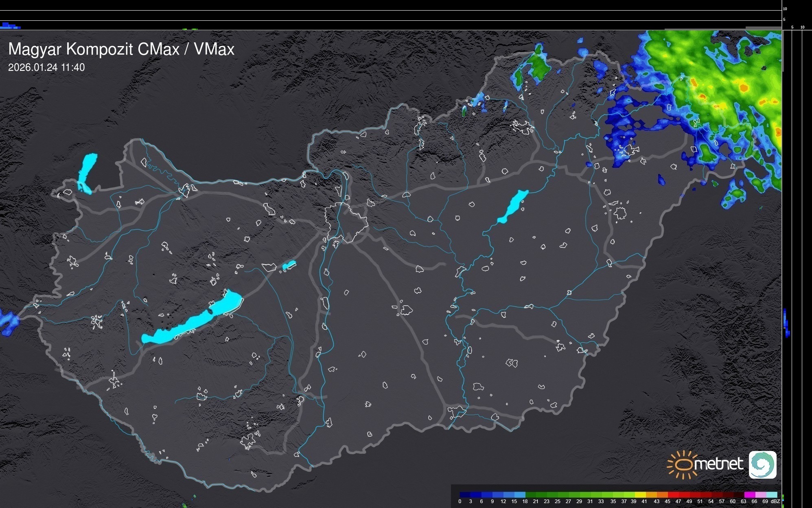Click the 2026.01.24 11:40 timestamp
Image resolution: width=812 pixels, height=508 pixels.
[46, 68]
